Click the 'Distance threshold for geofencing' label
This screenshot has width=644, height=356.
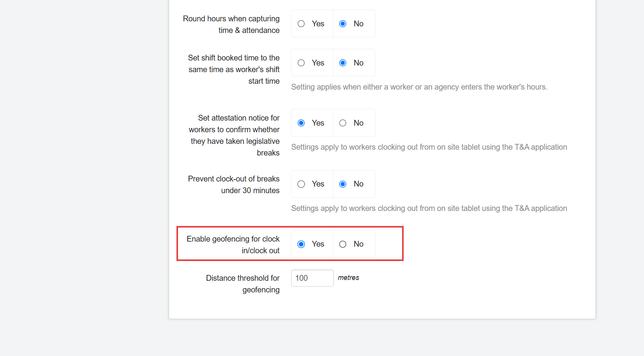tap(243, 284)
